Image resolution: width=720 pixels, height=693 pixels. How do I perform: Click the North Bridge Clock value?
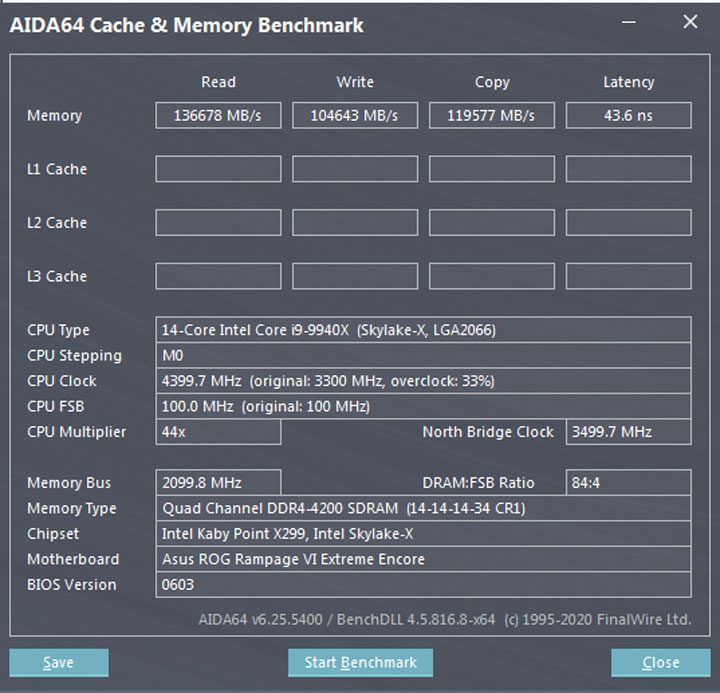[x=628, y=432]
